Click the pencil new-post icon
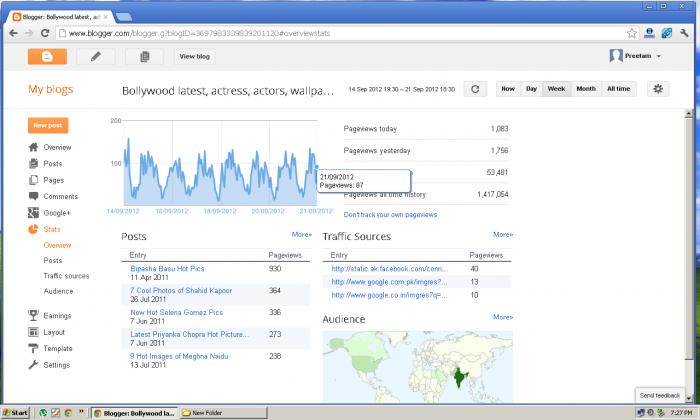 [96, 57]
